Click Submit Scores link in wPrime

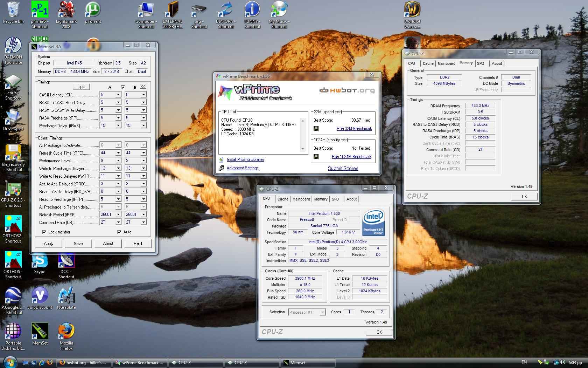click(x=343, y=168)
